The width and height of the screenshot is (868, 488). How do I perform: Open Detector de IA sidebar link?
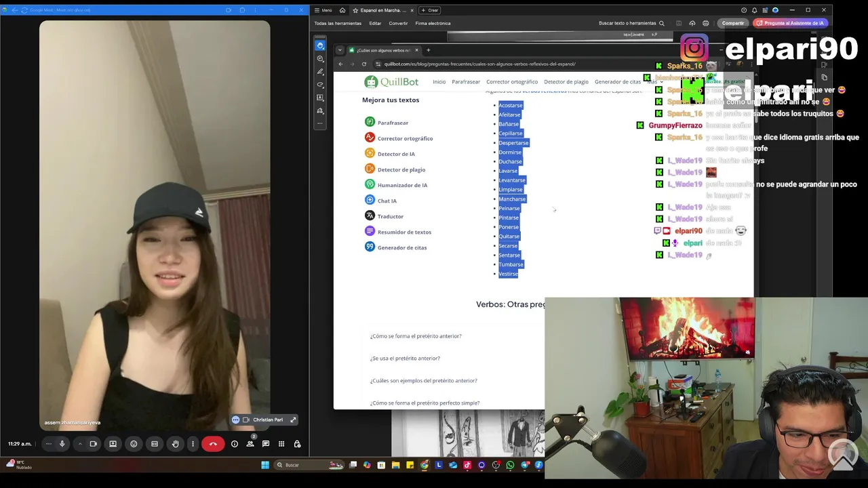[x=390, y=154]
